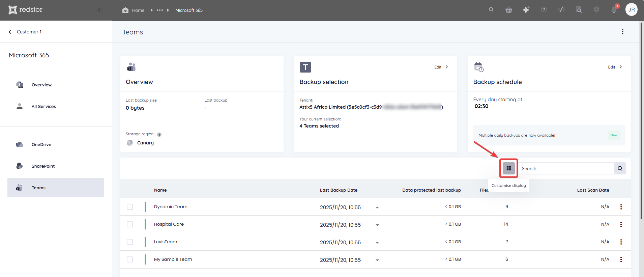Click the page vertical scrollbar
This screenshot has height=277, width=644.
pos(641,121)
